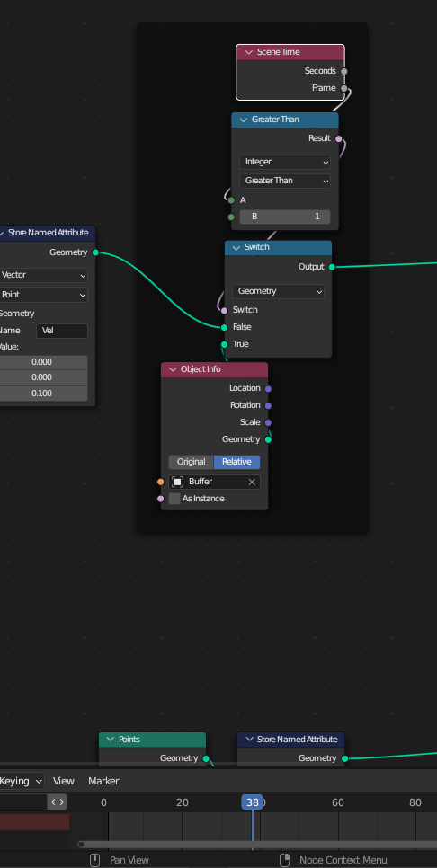Enable the As Instance checkbox
The height and width of the screenshot is (868, 437).
(174, 499)
